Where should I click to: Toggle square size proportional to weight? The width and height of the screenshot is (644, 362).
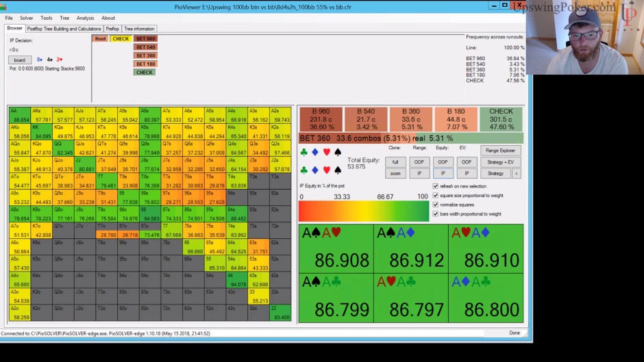435,195
